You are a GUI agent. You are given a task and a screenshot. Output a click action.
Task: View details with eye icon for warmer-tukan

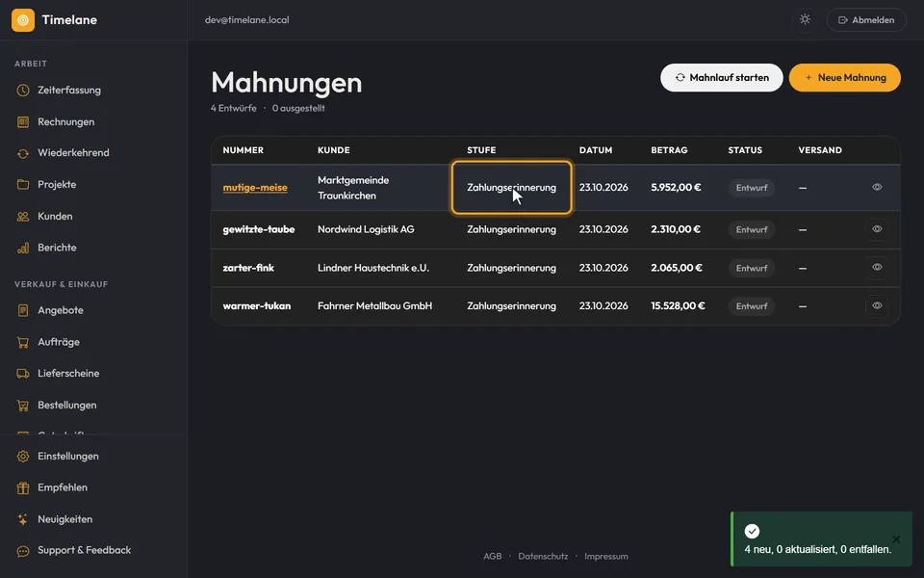877,305
